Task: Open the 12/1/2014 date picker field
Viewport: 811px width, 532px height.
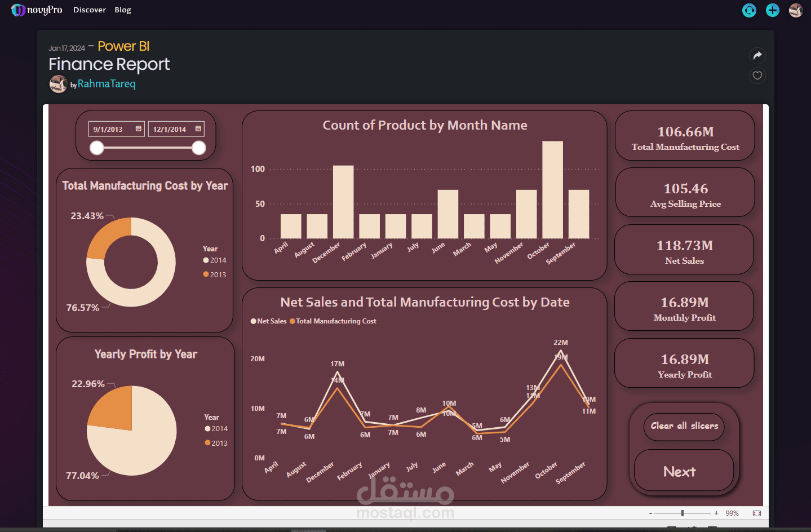Action: coord(171,128)
